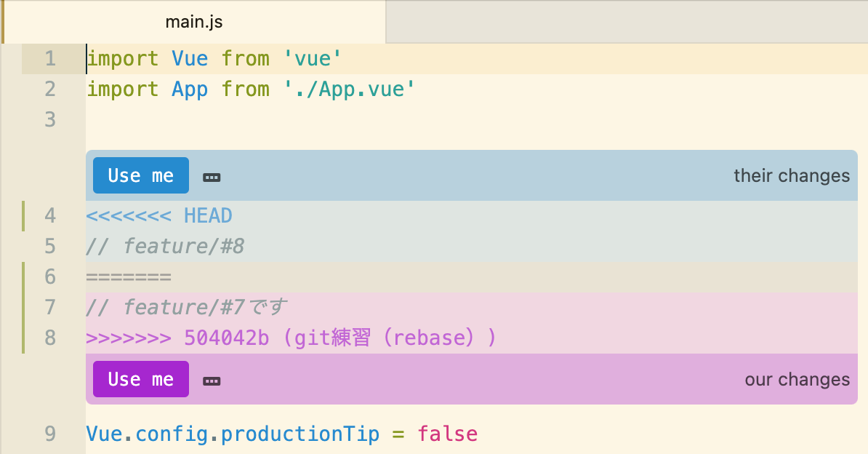The height and width of the screenshot is (454, 868).
Task: Select line number 9 in the gutter
Action: [50, 434]
